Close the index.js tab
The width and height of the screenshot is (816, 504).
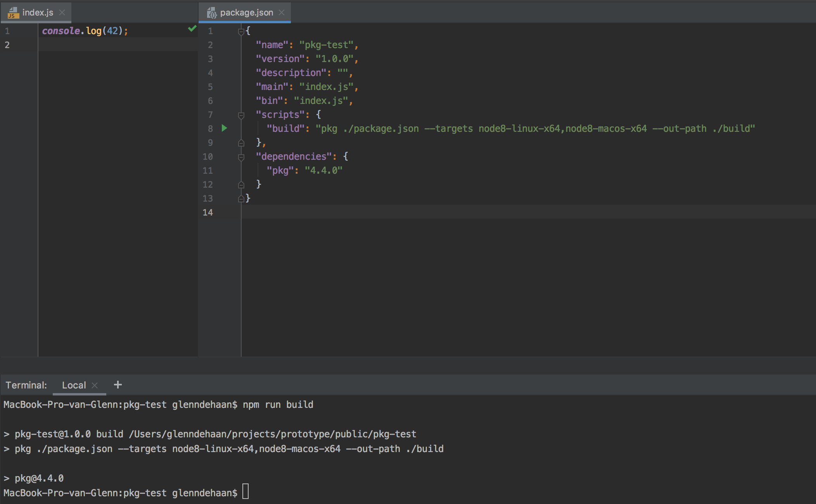(x=62, y=12)
